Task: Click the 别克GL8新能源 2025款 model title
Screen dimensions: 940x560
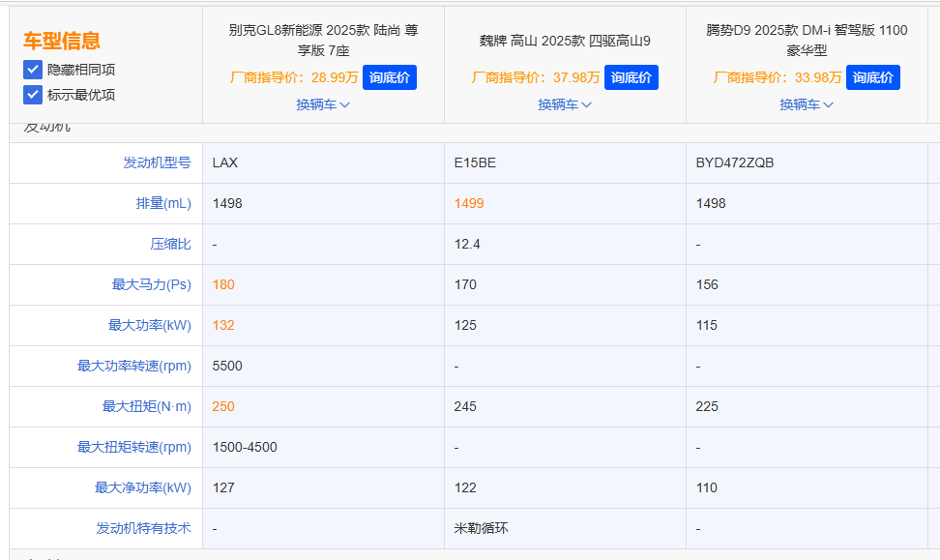Action: point(324,41)
